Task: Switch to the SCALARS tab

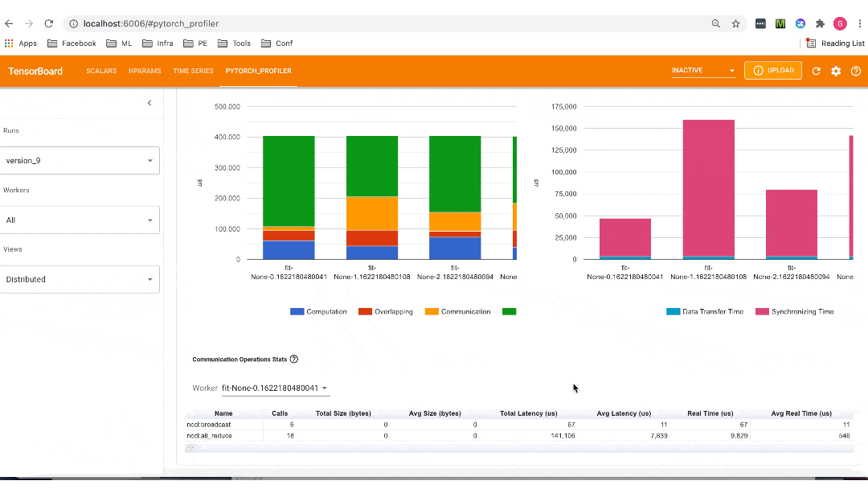Action: pos(101,71)
